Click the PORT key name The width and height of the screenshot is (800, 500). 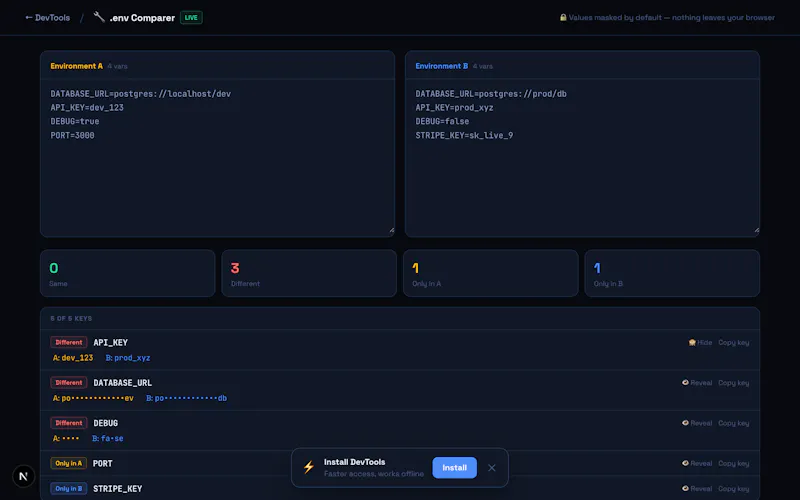point(103,463)
